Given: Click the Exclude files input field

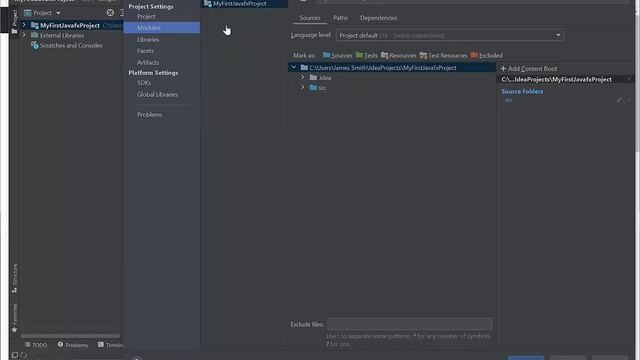Looking at the screenshot, I should (x=409, y=324).
